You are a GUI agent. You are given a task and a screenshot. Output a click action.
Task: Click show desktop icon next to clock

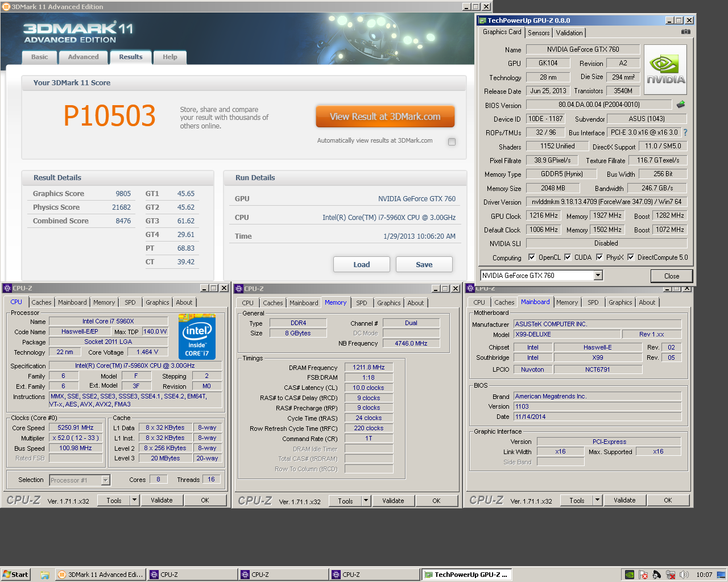click(721, 575)
